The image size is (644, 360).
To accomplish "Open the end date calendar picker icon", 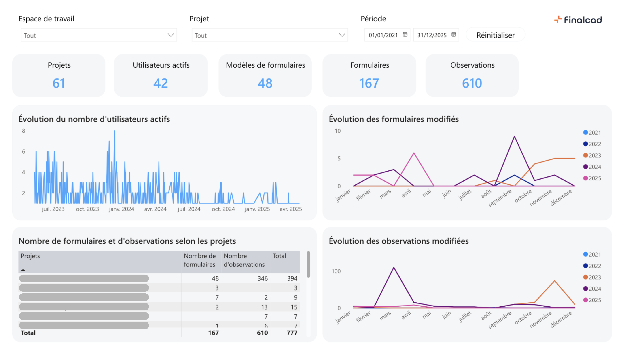I will (x=453, y=34).
